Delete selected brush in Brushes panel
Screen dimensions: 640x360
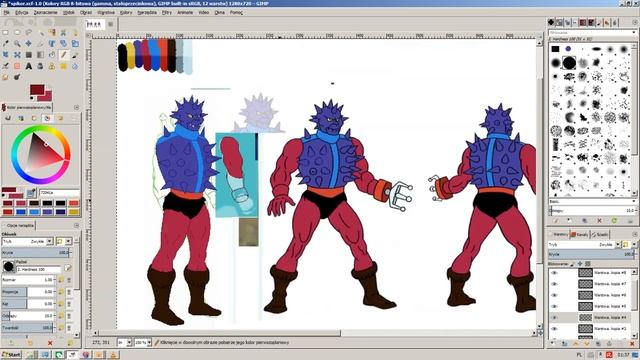(x=600, y=220)
